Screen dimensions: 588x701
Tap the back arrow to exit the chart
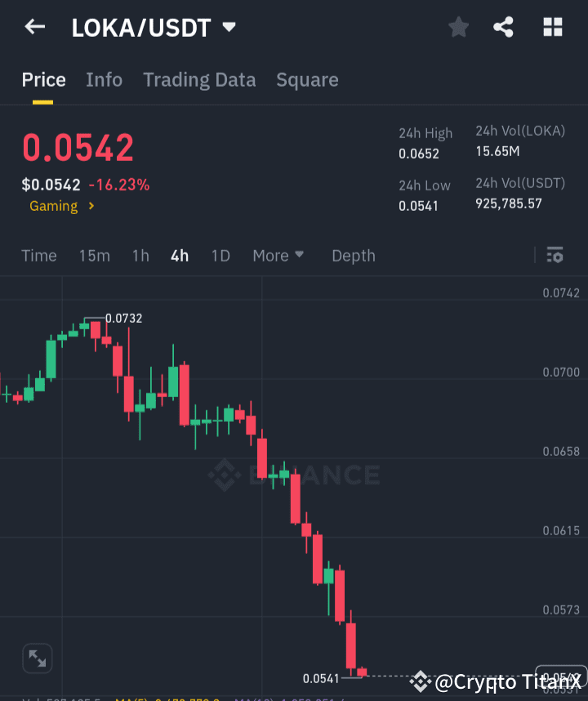click(x=33, y=26)
